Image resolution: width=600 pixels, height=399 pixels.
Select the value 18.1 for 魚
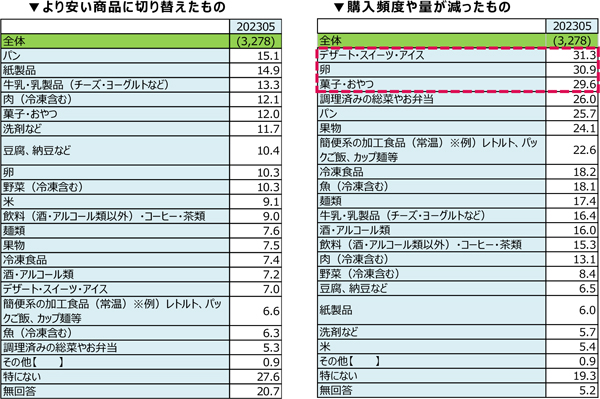click(584, 186)
